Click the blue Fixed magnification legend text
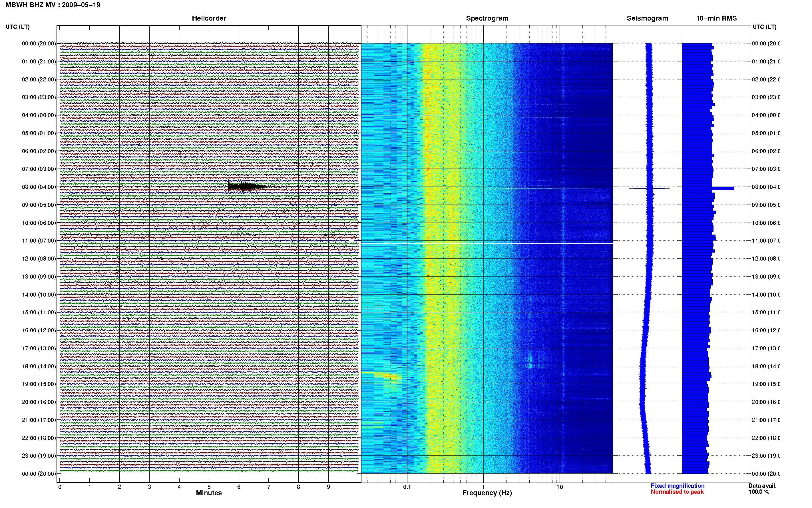The height and width of the screenshot is (508, 812). click(678, 486)
